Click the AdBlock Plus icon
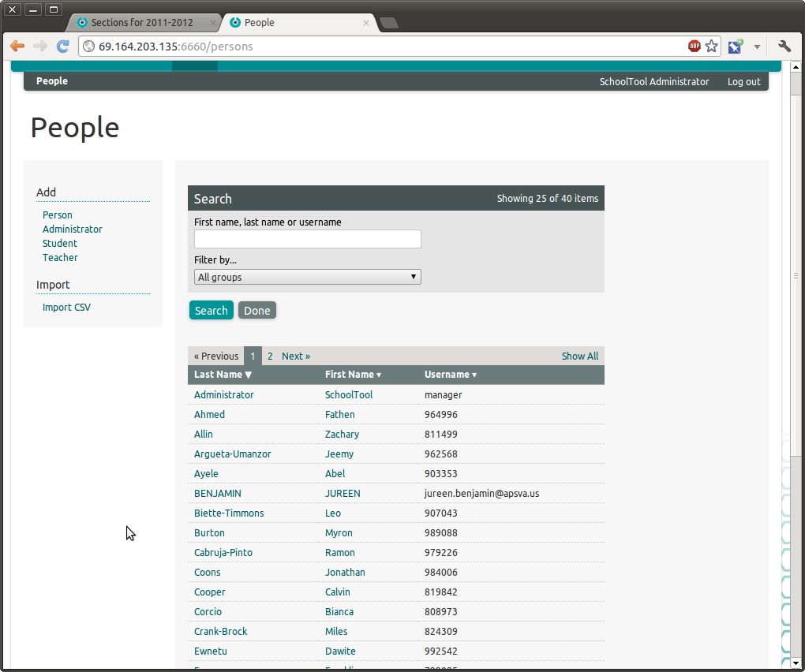This screenshot has width=805, height=672. (695, 47)
